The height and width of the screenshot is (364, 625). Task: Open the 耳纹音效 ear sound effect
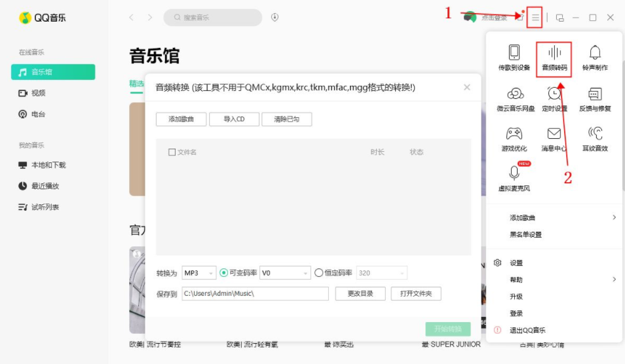point(595,139)
